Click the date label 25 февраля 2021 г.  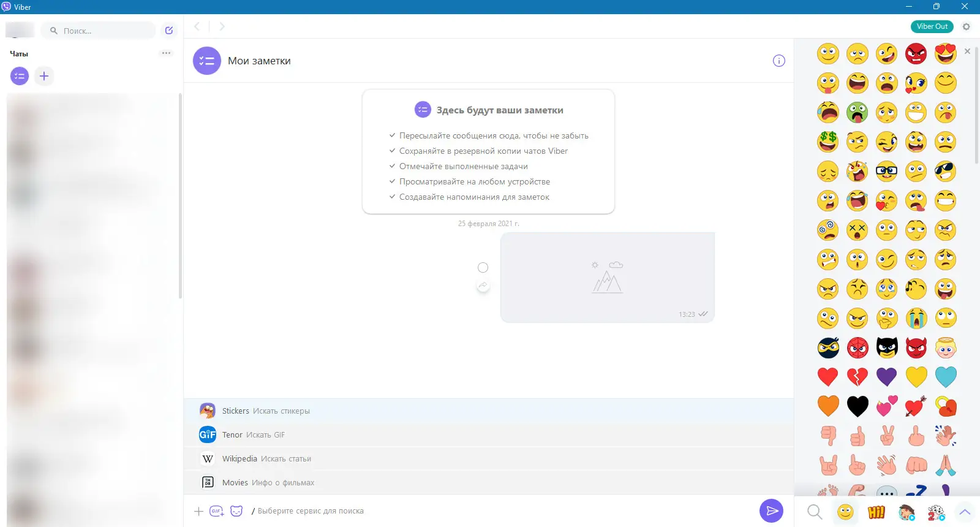click(489, 224)
